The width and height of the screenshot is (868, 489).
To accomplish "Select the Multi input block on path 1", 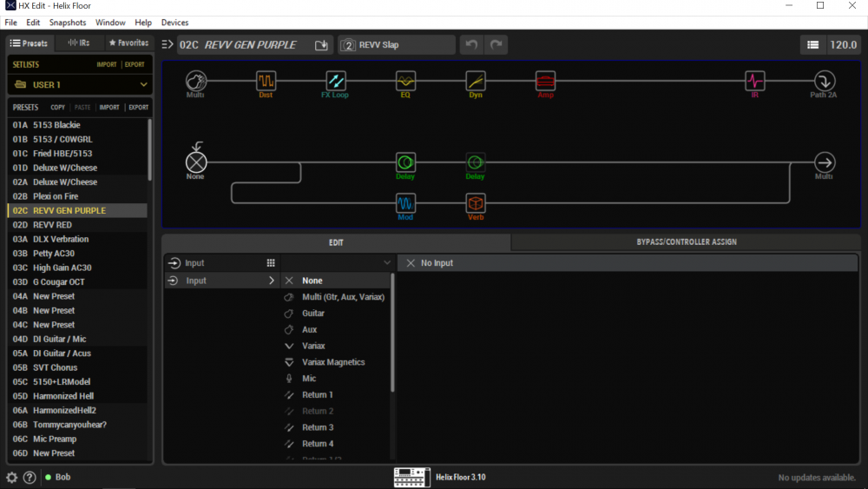I will click(195, 81).
